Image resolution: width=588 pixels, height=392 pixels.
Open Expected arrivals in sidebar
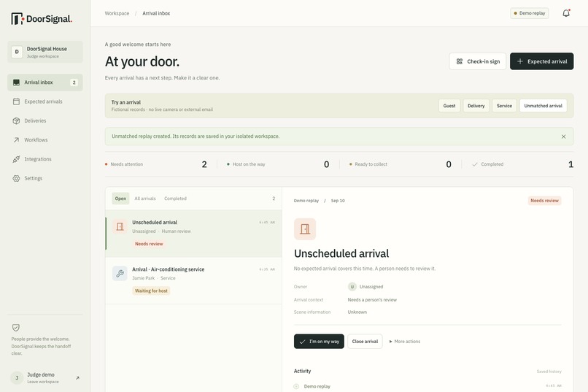(45, 101)
